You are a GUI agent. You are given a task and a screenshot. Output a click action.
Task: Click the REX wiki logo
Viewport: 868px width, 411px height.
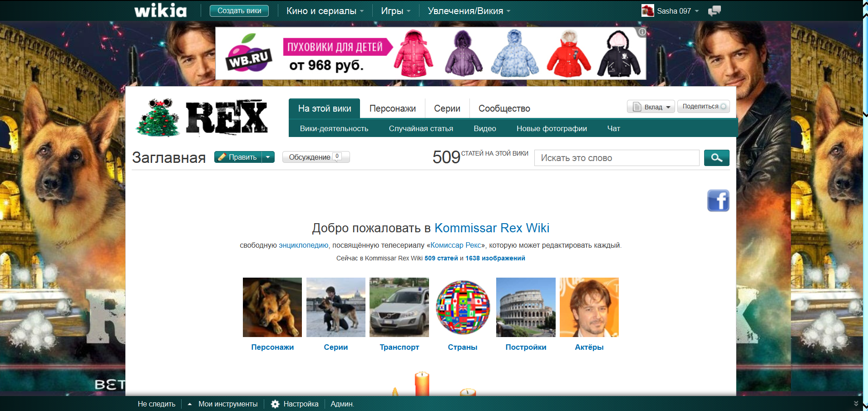pyautogui.click(x=202, y=117)
